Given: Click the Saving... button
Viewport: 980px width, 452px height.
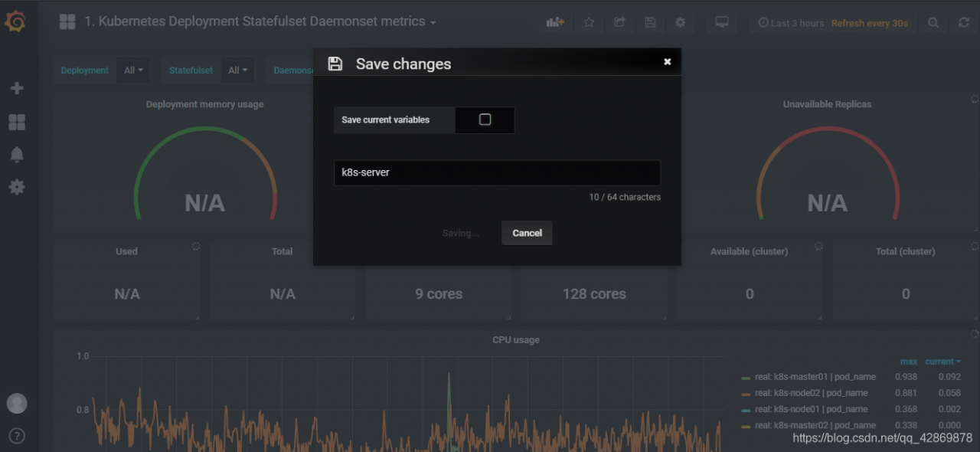Looking at the screenshot, I should coord(460,233).
